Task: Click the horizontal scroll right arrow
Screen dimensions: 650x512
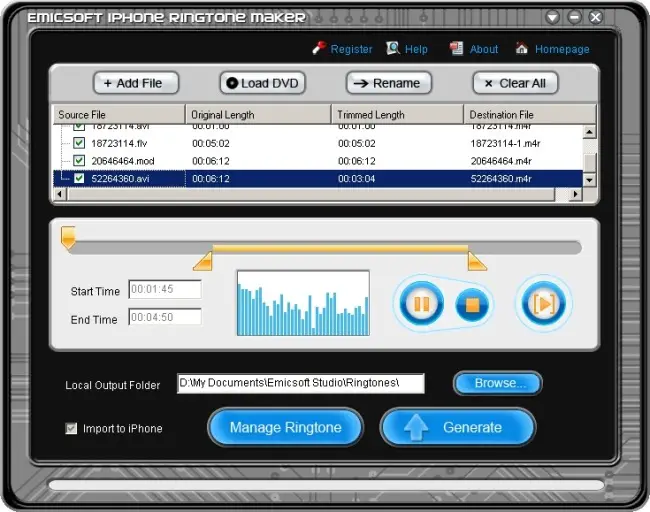Action: (575, 194)
